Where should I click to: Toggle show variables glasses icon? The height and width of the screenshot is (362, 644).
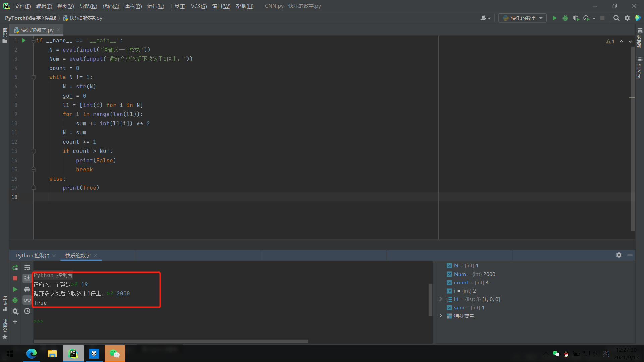click(x=27, y=300)
